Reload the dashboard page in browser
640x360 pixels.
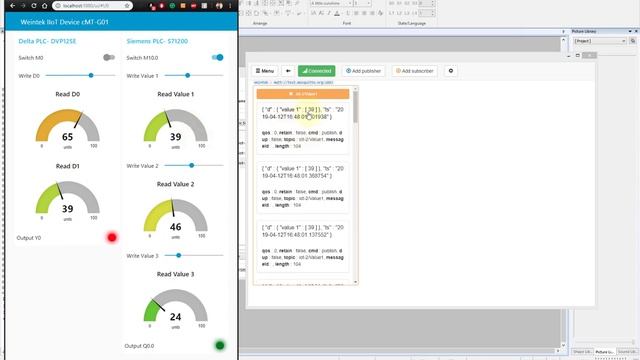pyautogui.click(x=34, y=6)
